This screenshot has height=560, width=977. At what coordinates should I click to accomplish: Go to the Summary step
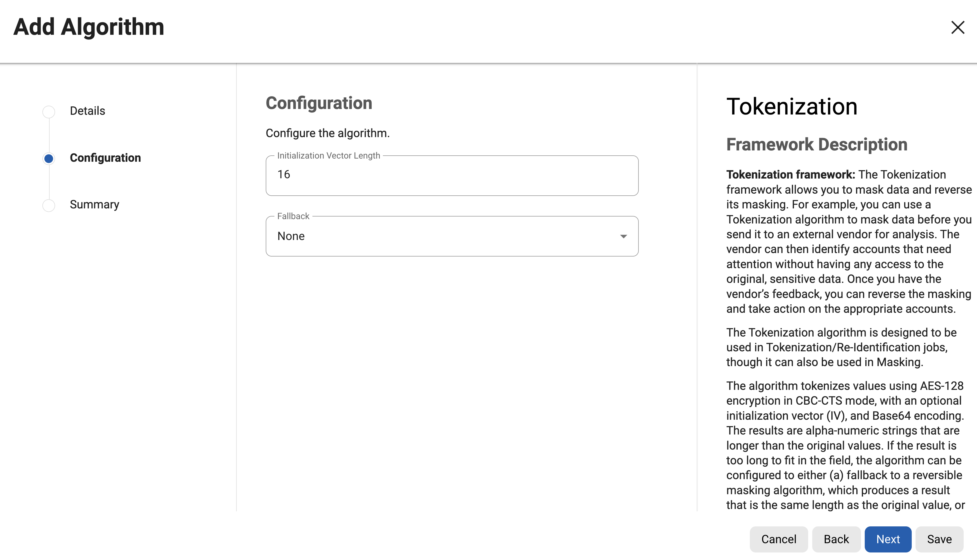coord(94,204)
